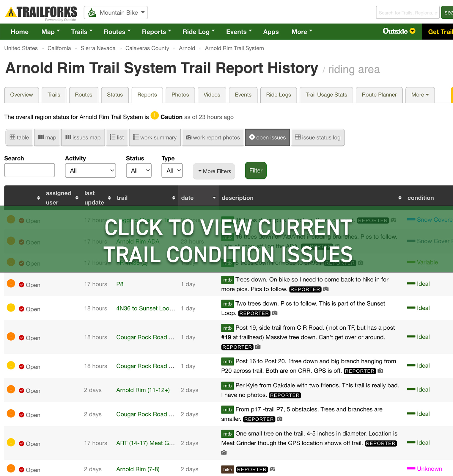Open Arnold Rim (11-12+) trail link
The image size is (453, 476).
coord(143,390)
